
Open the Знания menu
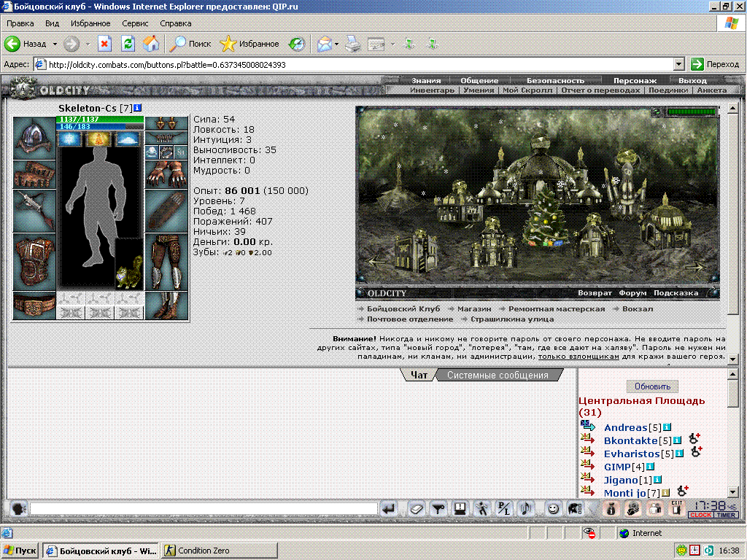click(426, 80)
